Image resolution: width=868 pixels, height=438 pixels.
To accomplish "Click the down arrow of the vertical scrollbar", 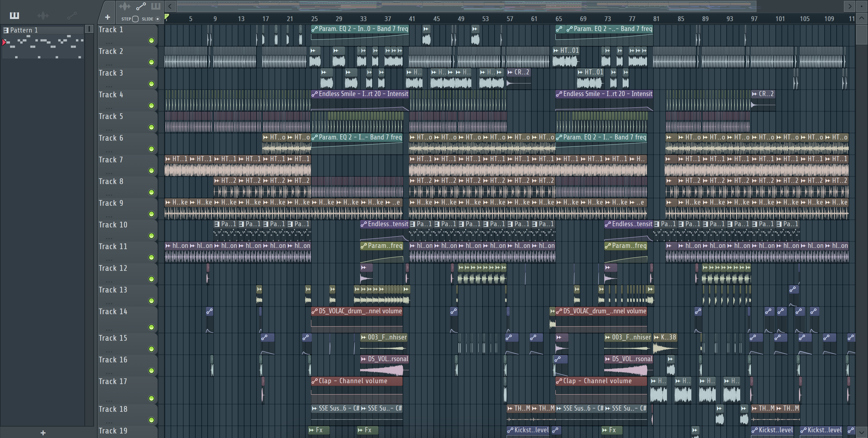I will coord(862,432).
